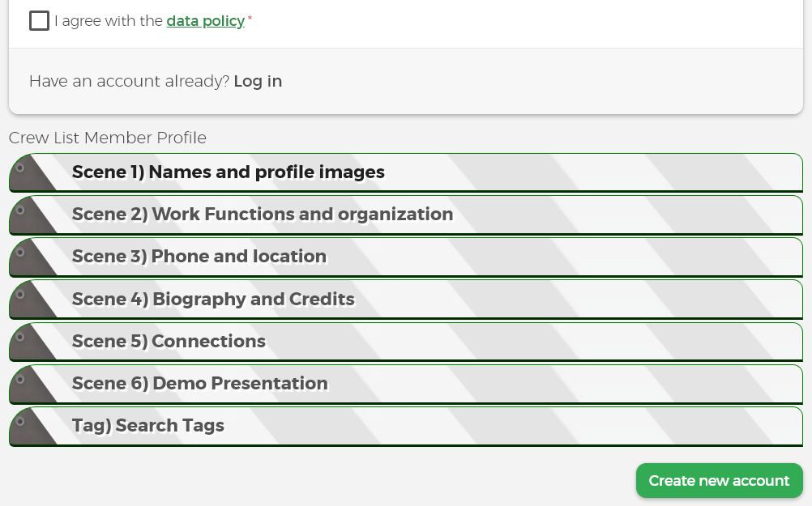Expand the Names and profile images section
The width and height of the screenshot is (812, 506).
pos(228,172)
